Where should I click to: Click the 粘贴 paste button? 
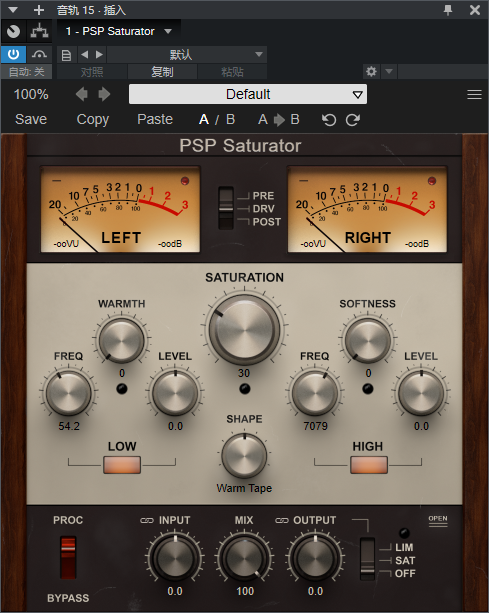pyautogui.click(x=232, y=72)
